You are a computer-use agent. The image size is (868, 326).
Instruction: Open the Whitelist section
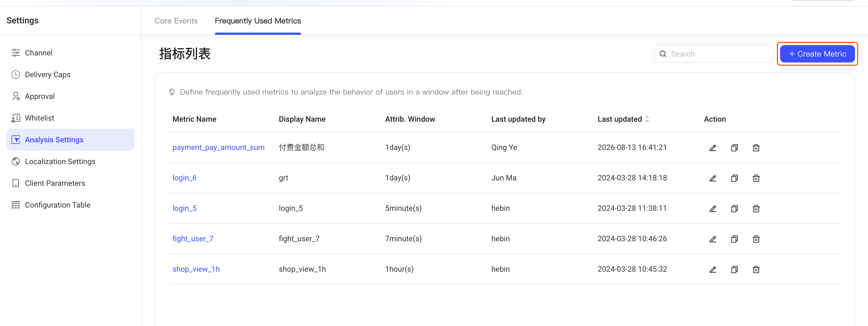(x=71, y=118)
